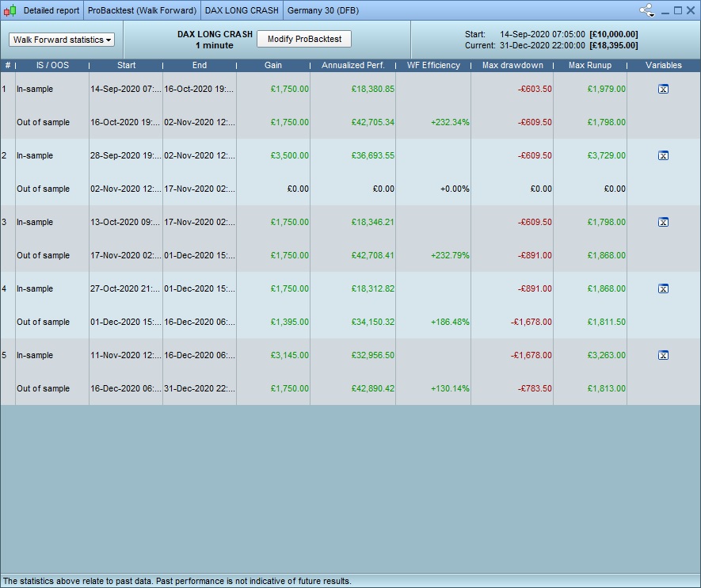The image size is (701, 588).
Task: Sort by WF Efficiency column header
Action: click(433, 65)
